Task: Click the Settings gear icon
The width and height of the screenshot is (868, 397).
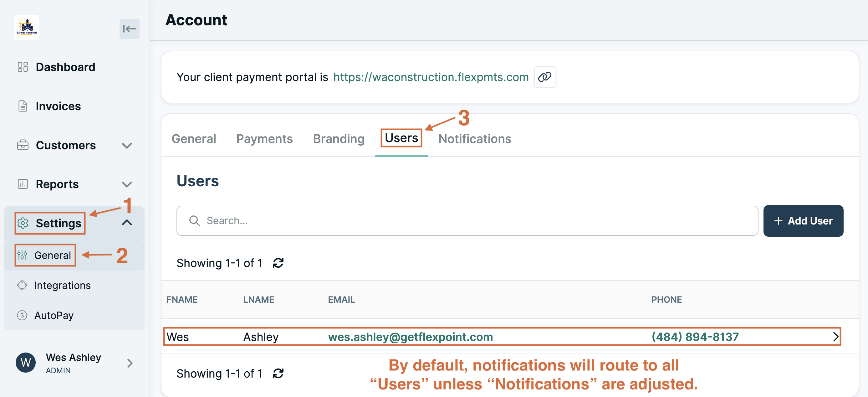Action: pos(23,223)
